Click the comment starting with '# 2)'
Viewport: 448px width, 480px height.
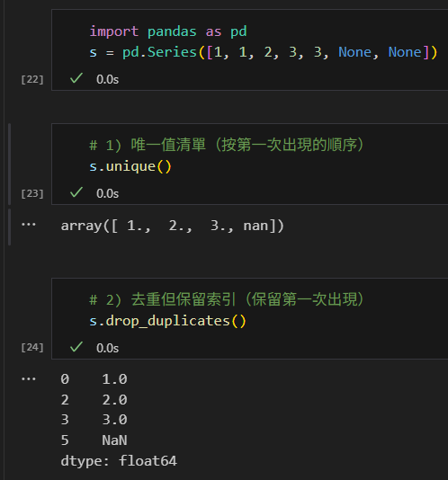pyautogui.click(x=227, y=299)
